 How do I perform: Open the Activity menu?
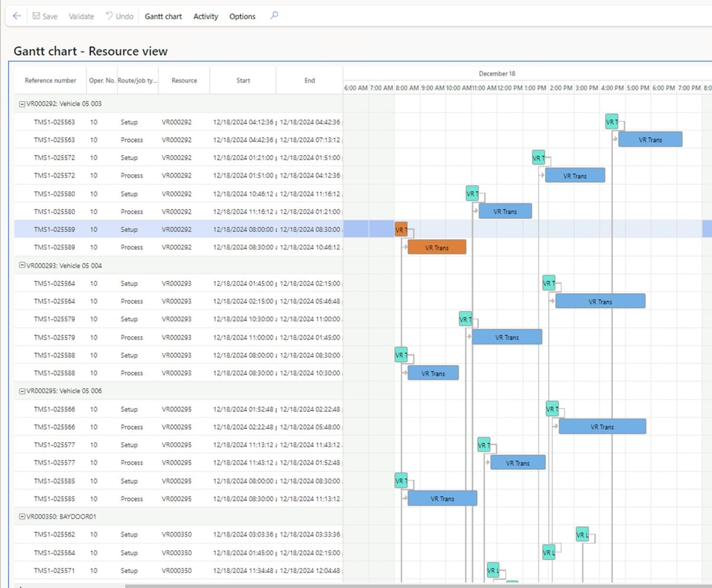pos(205,16)
